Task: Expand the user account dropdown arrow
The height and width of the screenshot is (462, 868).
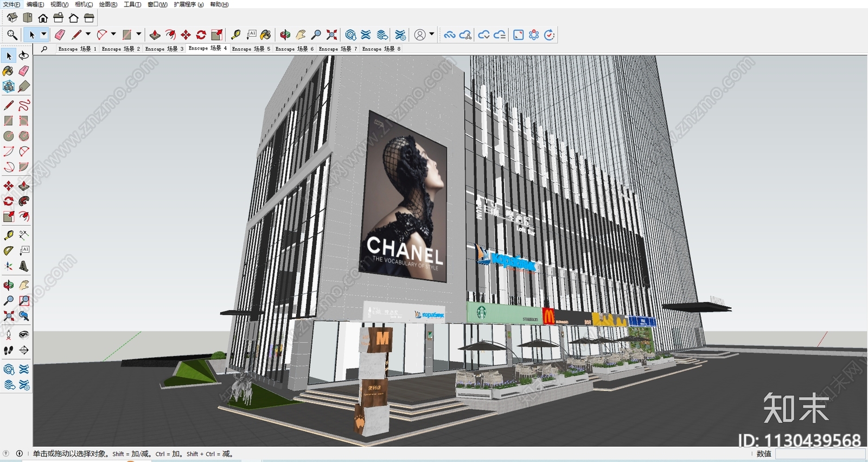Action: click(432, 34)
